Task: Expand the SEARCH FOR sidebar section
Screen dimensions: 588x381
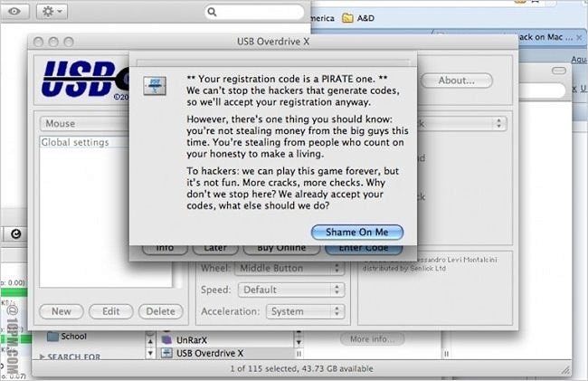Action: (42, 357)
